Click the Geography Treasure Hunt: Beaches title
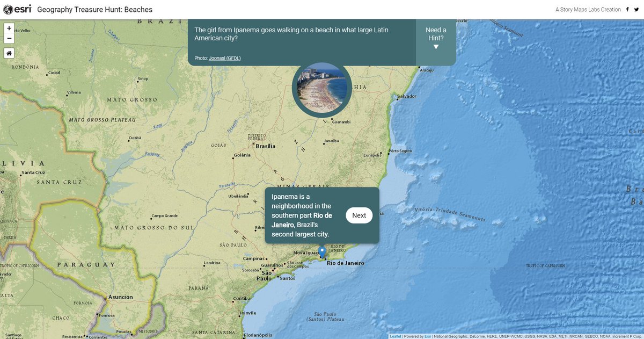 [x=95, y=10]
